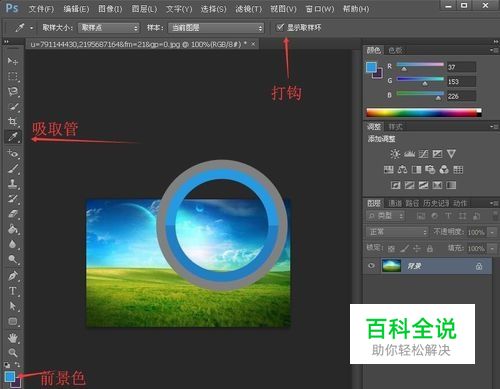The height and width of the screenshot is (389, 500).
Task: Switch to the 历史记录 tab
Action: coord(436,203)
